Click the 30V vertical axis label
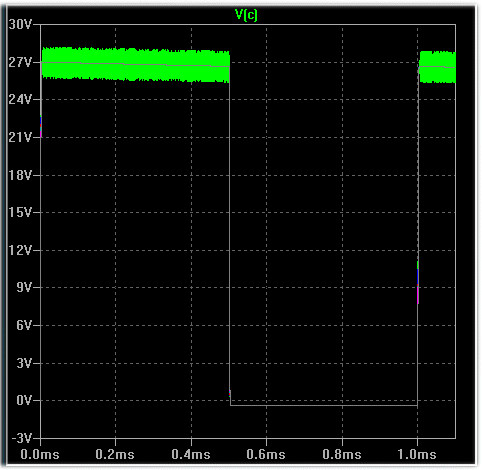Image resolution: width=482 pixels, height=470 pixels. (20, 24)
